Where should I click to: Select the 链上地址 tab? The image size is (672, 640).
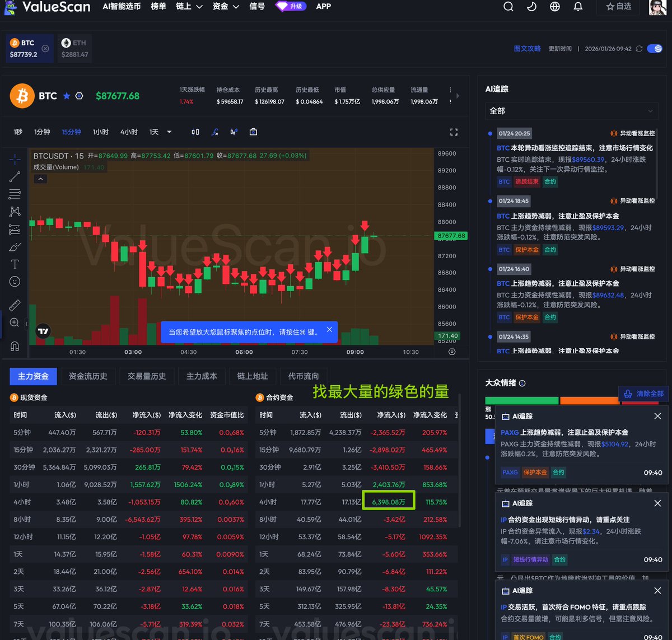click(253, 376)
